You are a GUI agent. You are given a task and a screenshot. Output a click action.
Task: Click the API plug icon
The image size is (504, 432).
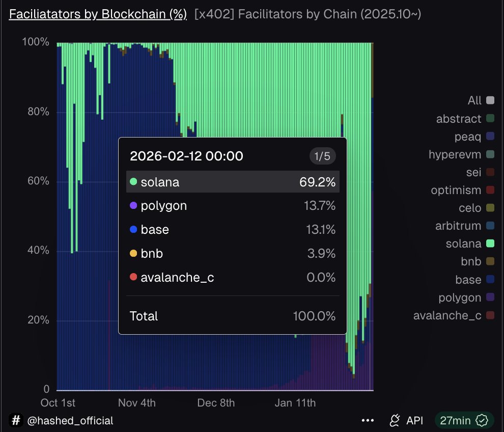pyautogui.click(x=395, y=420)
